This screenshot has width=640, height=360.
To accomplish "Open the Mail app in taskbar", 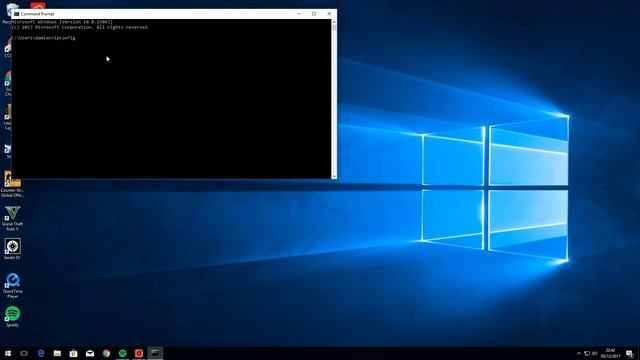I will 90,353.
